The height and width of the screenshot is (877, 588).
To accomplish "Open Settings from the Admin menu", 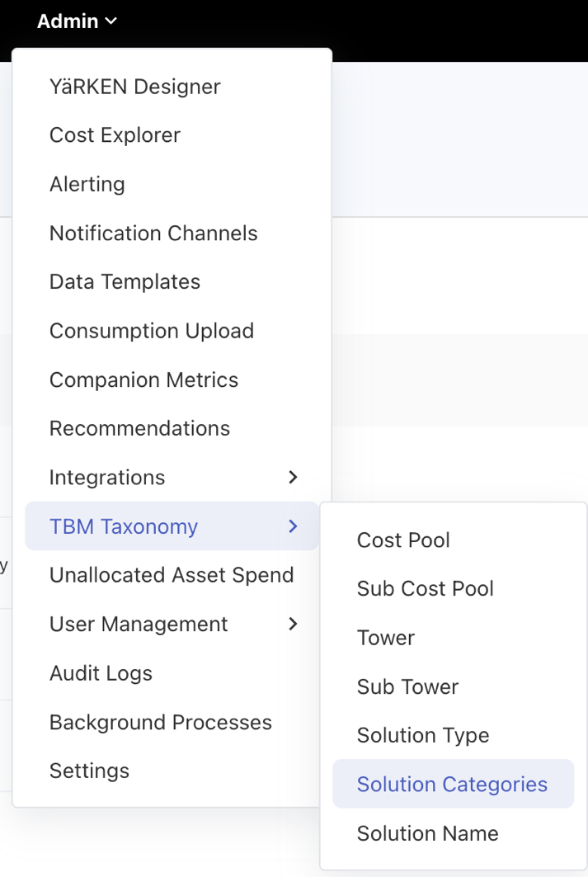I will pos(89,771).
